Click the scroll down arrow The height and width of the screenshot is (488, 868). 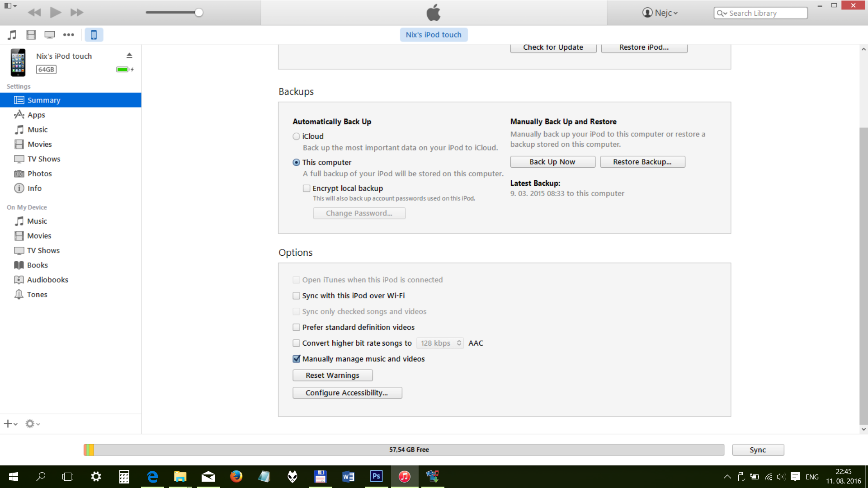tap(863, 429)
